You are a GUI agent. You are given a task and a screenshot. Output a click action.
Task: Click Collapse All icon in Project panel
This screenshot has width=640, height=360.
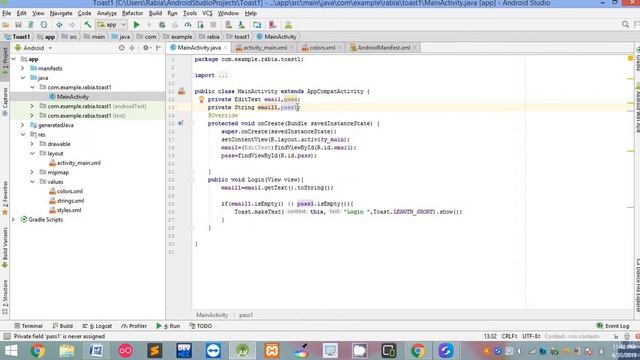coord(132,48)
